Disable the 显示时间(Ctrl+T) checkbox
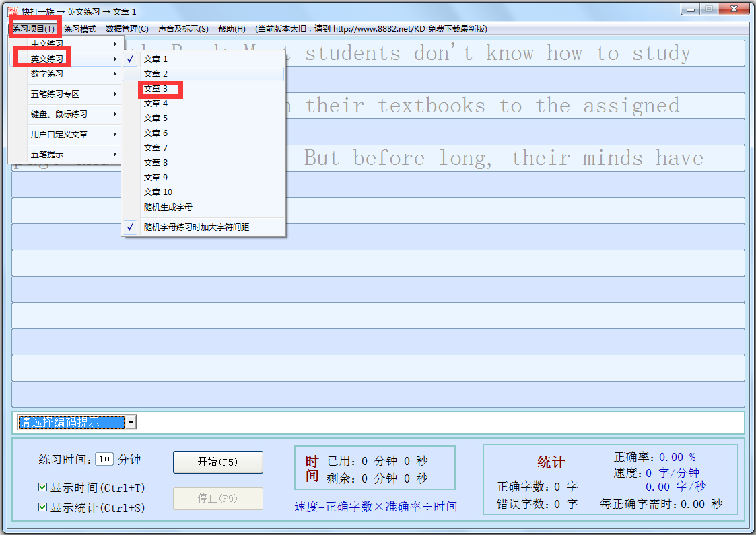 (42, 487)
